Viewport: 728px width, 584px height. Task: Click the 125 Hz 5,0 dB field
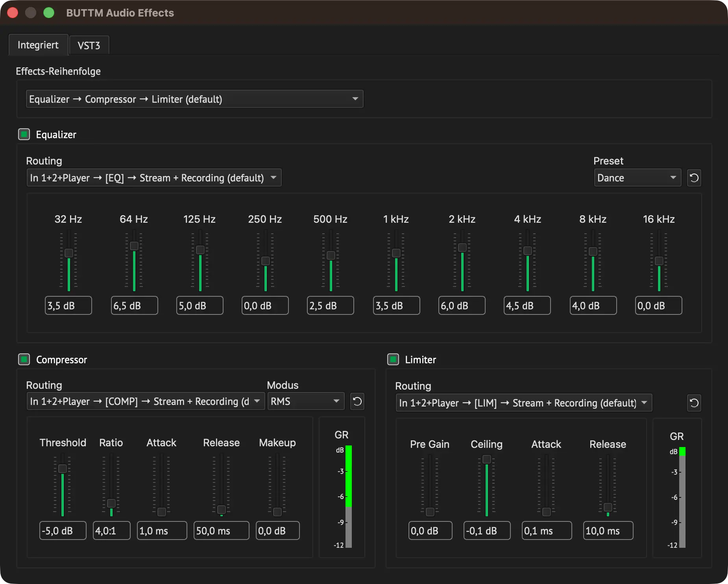[200, 305]
